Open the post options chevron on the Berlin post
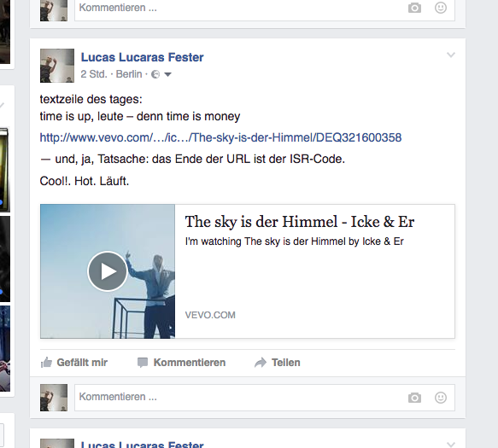The width and height of the screenshot is (498, 448). (451, 55)
